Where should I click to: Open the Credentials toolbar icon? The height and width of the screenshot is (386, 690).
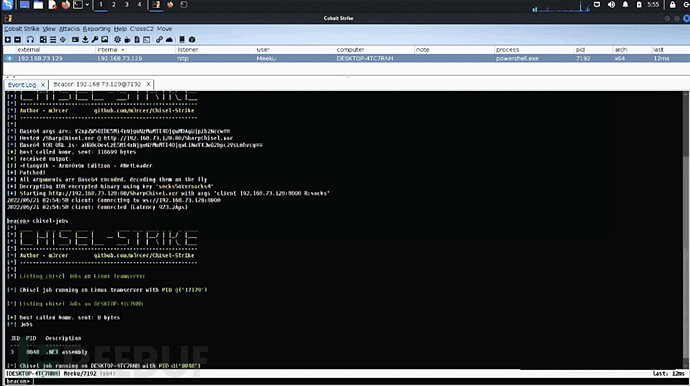75,40
